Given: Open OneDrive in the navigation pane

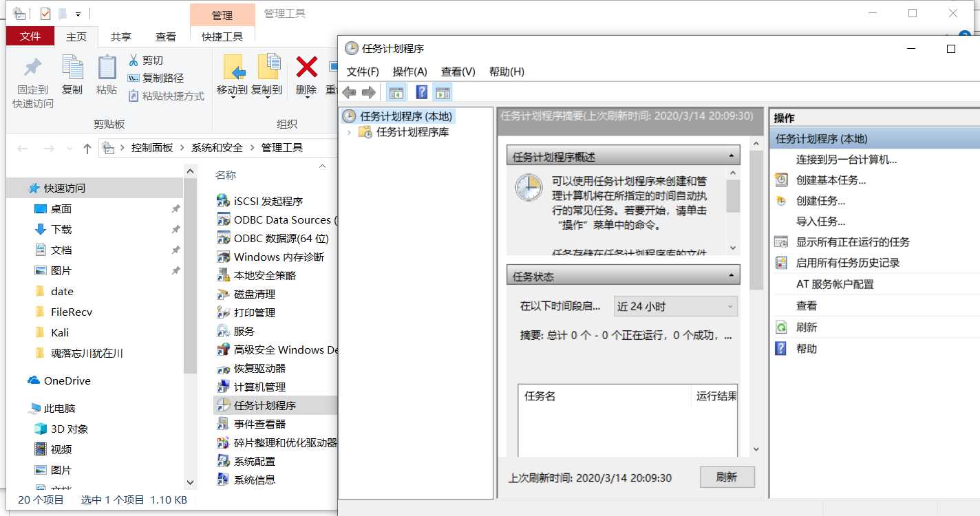Looking at the screenshot, I should (67, 380).
